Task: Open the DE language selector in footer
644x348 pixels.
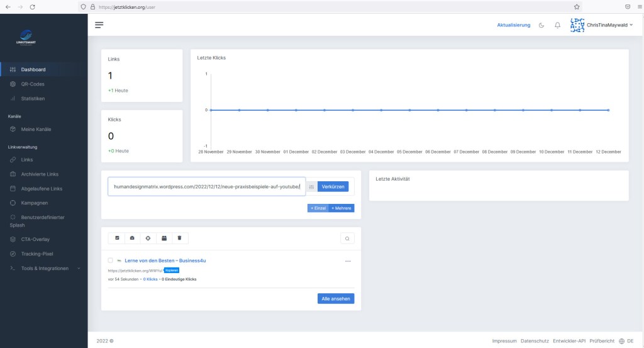Action: coord(625,341)
